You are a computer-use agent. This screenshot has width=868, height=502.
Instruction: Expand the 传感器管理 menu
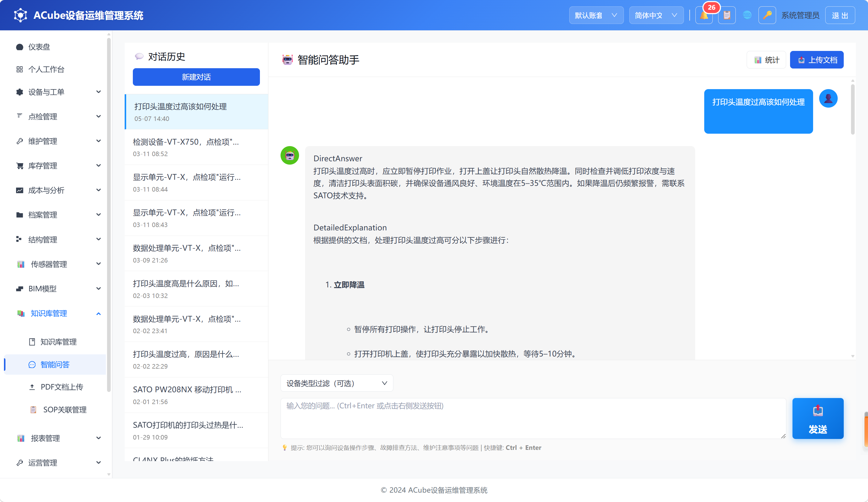(x=55, y=264)
